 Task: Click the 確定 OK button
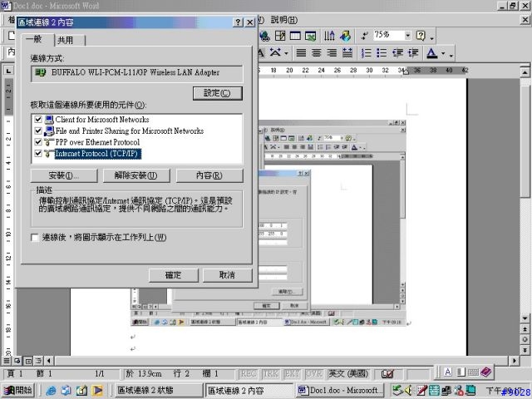pos(174,275)
